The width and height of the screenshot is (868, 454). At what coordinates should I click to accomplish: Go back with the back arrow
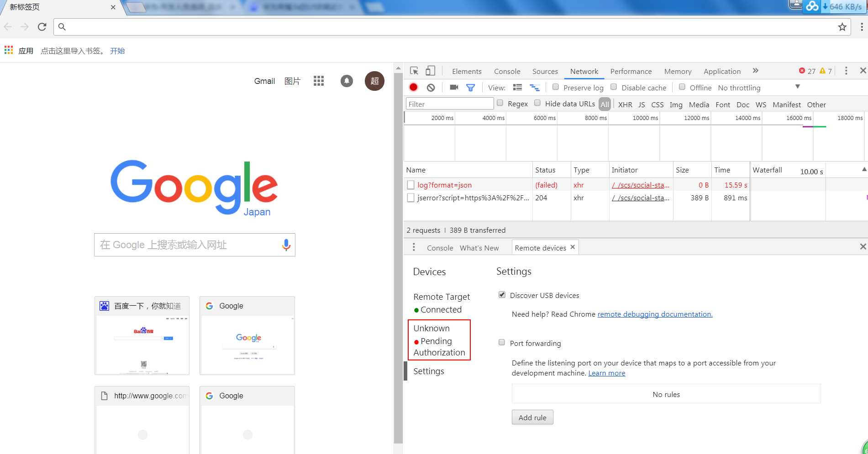tap(8, 27)
